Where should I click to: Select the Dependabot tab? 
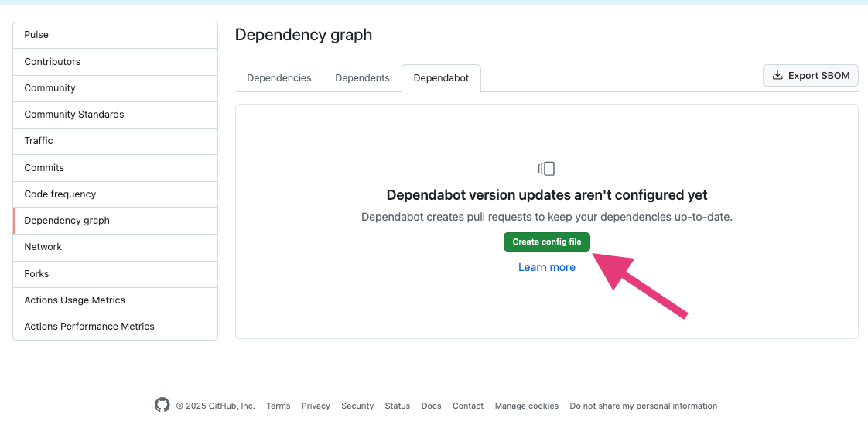click(441, 78)
